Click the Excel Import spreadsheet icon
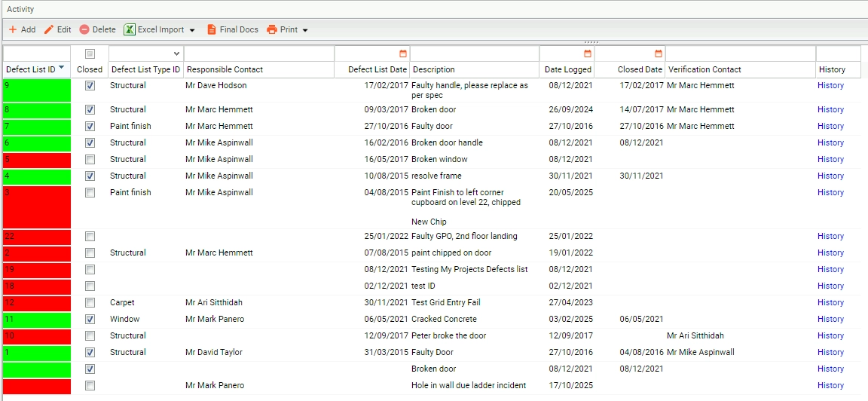This screenshot has width=868, height=401. pyautogui.click(x=129, y=30)
